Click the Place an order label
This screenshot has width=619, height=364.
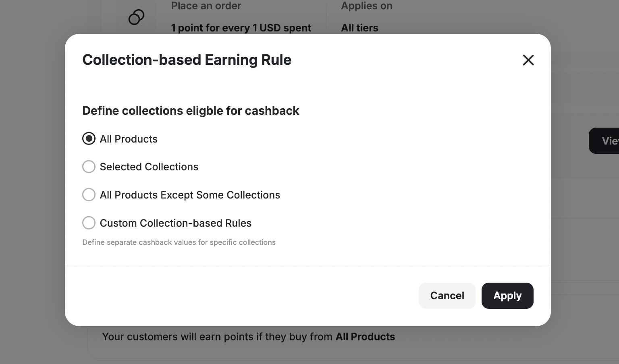tap(206, 6)
